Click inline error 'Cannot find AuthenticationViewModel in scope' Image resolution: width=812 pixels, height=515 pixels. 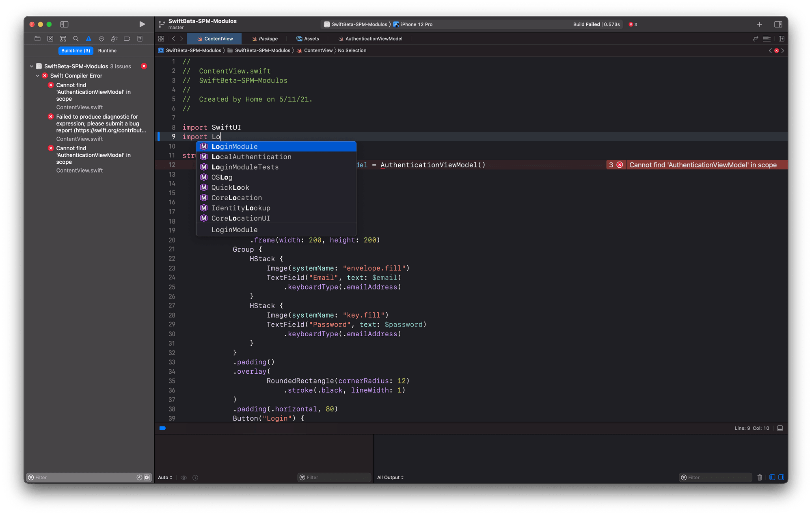pyautogui.click(x=703, y=165)
